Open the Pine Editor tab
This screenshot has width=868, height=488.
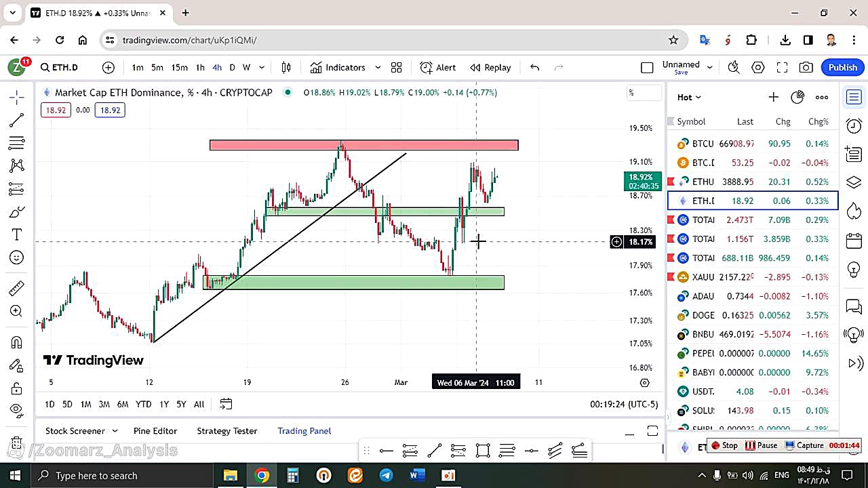pos(155,431)
